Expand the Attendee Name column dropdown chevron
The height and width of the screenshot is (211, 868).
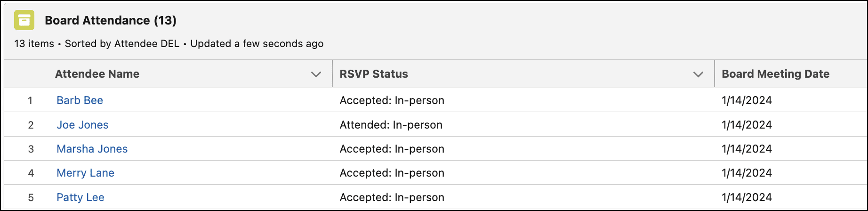coord(316,74)
